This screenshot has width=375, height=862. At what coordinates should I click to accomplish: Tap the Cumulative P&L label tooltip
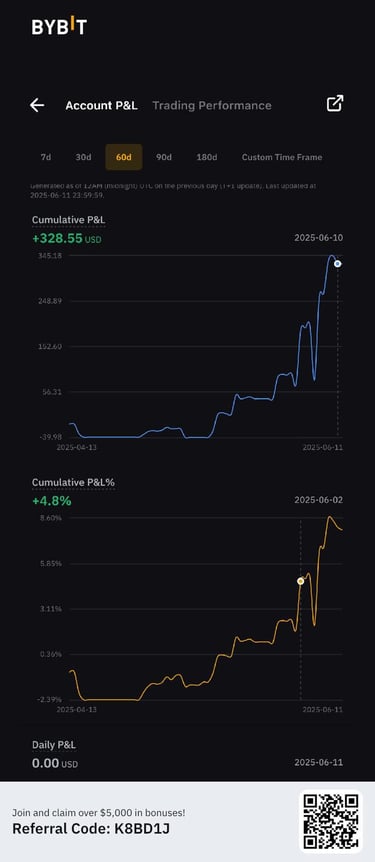68,220
